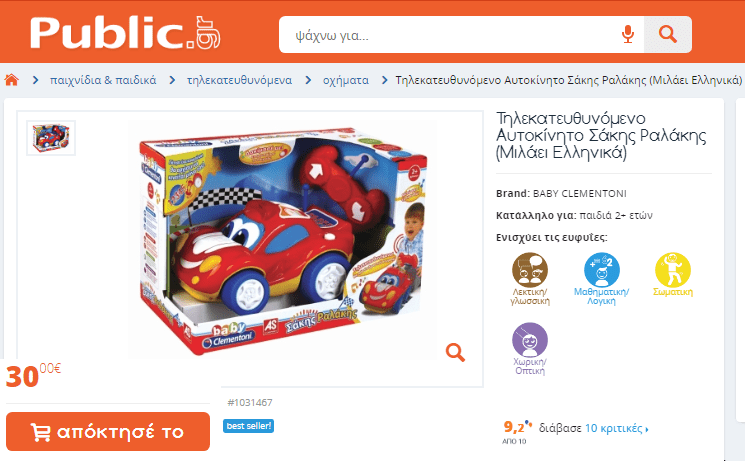Go to home via house icon
Screen dimensions: 745x461
coord(12,80)
